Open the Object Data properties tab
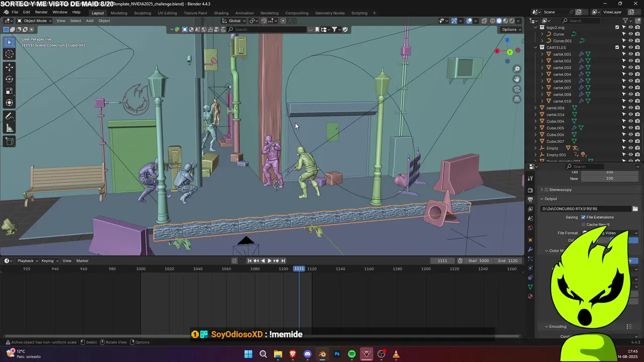 530,287
